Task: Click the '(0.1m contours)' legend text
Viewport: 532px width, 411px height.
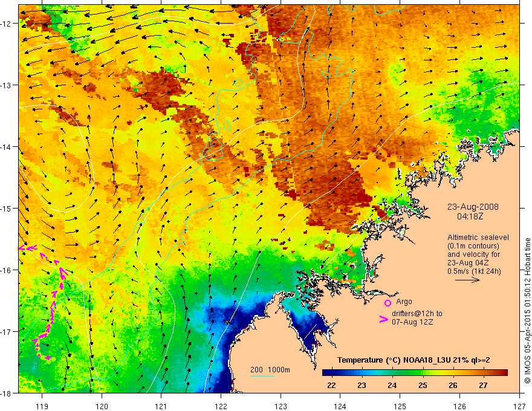Action: (x=473, y=246)
